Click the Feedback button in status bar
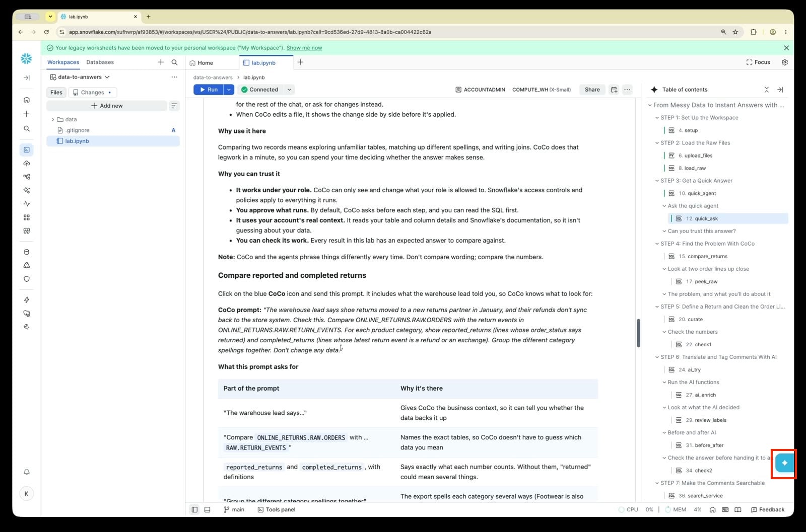The height and width of the screenshot is (532, 806). pyautogui.click(x=767, y=510)
